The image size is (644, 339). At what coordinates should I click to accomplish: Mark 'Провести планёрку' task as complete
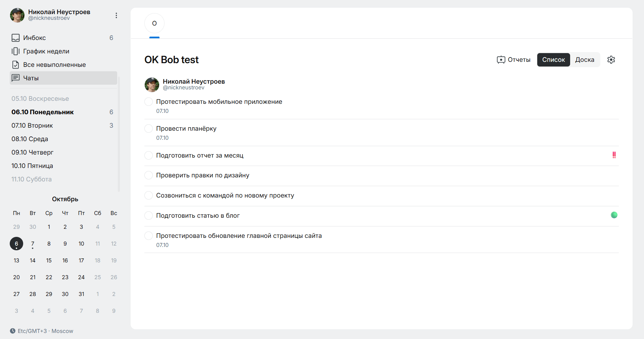coord(148,129)
